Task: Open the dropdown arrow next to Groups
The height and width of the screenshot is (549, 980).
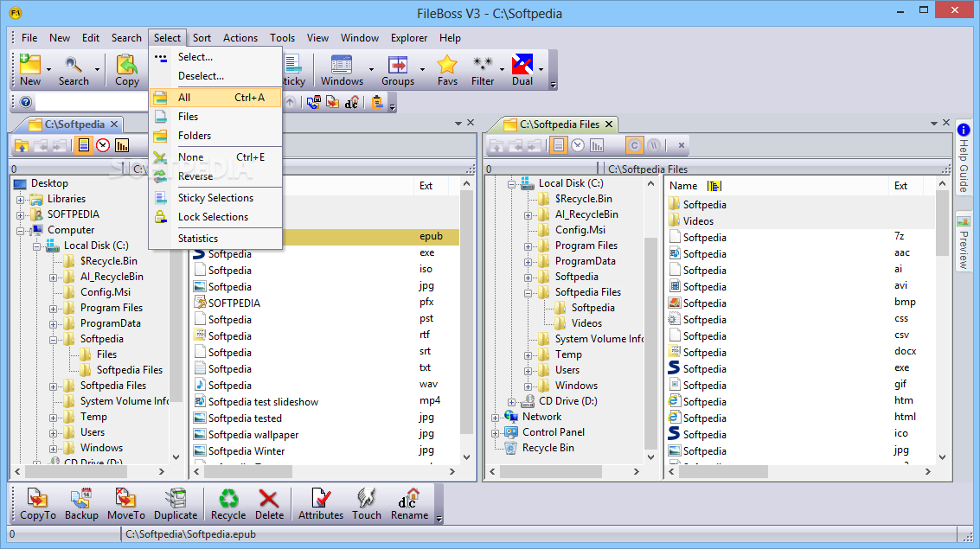Action: [422, 70]
